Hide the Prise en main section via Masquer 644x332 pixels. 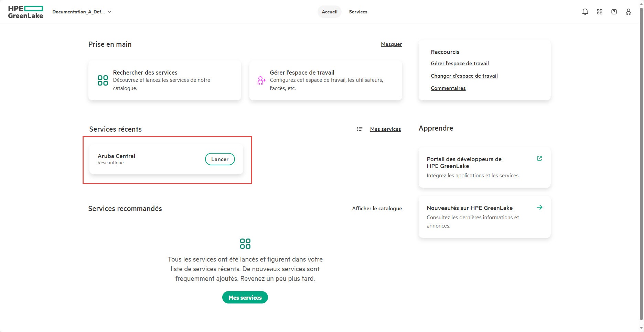tap(391, 44)
